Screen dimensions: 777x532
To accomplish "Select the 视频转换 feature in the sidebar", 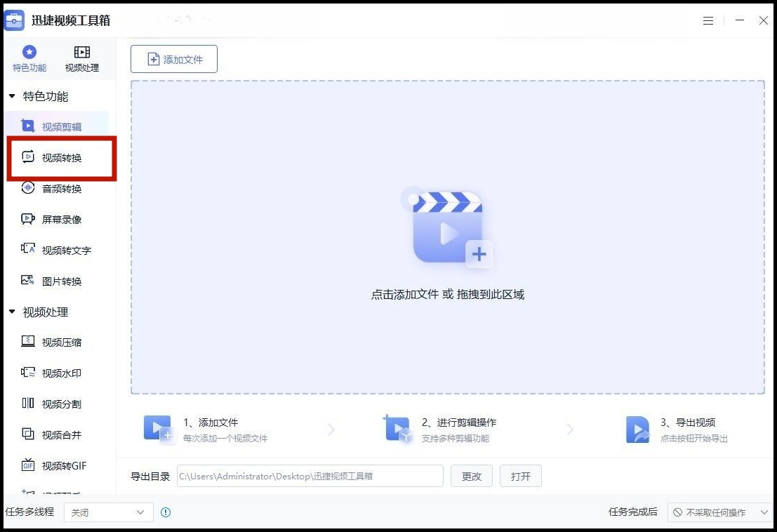I will 62,157.
